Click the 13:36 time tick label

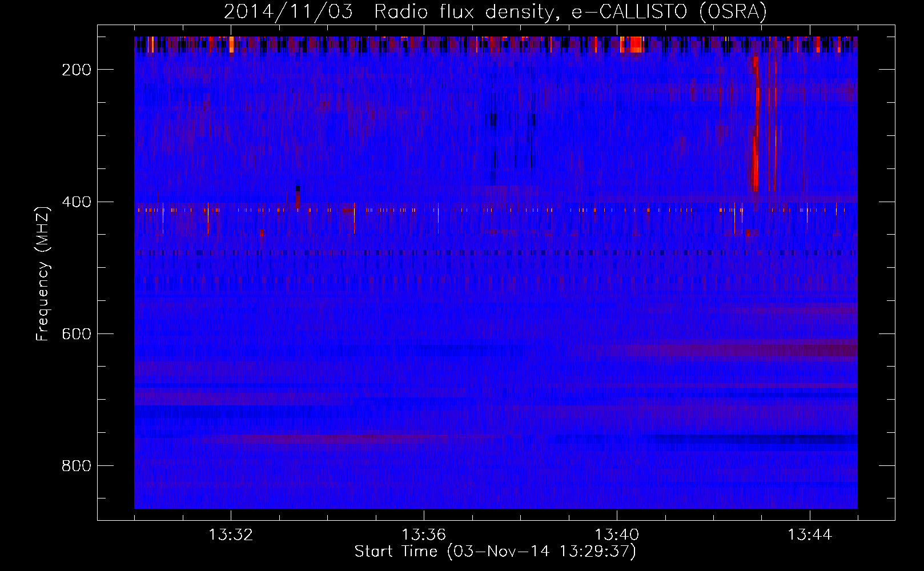(x=424, y=535)
